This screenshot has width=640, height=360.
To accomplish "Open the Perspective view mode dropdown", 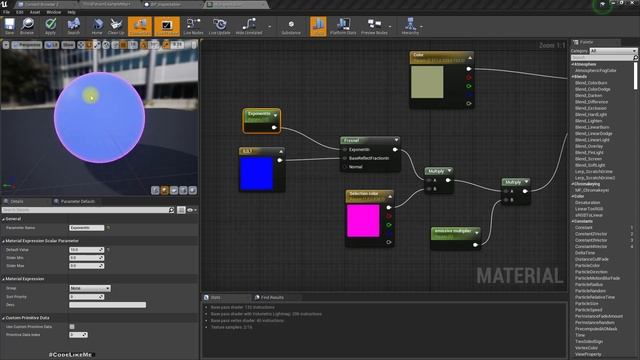I will click(27, 45).
